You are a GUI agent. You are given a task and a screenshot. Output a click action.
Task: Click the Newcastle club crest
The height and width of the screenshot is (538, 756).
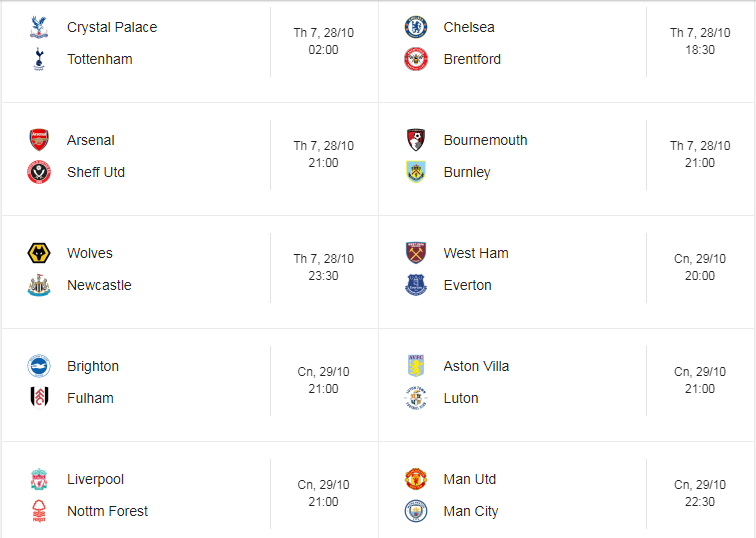tap(39, 285)
